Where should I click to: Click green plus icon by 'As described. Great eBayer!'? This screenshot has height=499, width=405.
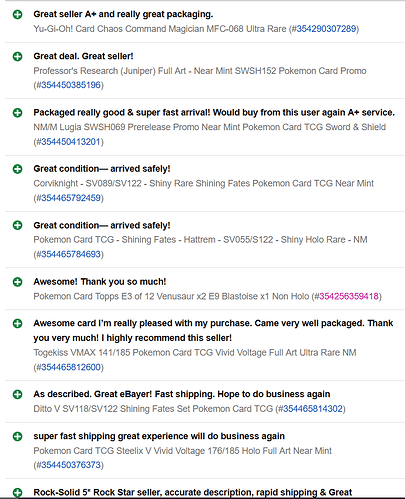(17, 394)
